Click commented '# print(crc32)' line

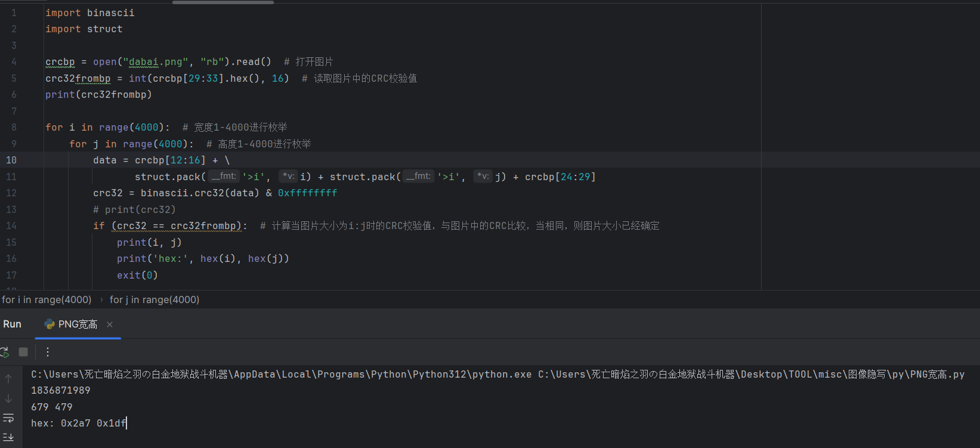click(x=135, y=209)
